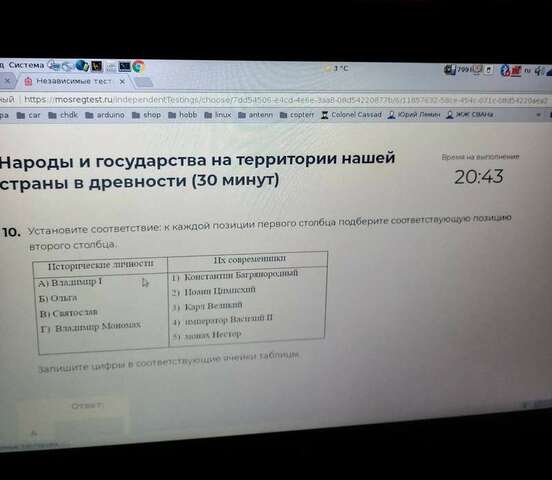The width and height of the screenshot is (552, 480).
Task: Open the Система menu in top panel
Action: click(26, 65)
